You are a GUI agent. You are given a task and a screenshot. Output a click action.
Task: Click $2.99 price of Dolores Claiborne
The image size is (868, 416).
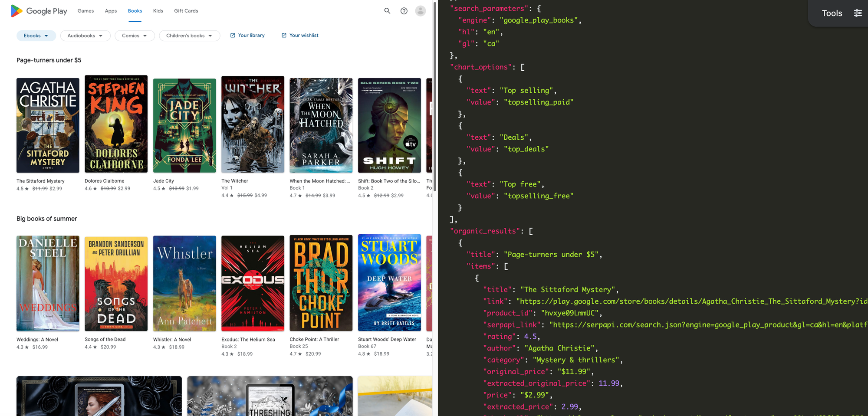124,189
